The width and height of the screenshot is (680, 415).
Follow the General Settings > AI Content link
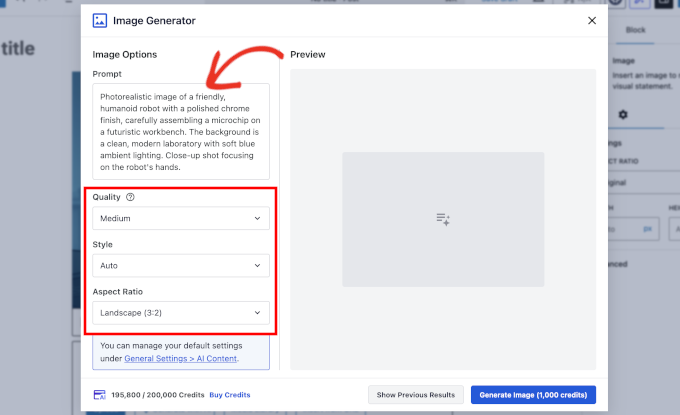pos(181,359)
